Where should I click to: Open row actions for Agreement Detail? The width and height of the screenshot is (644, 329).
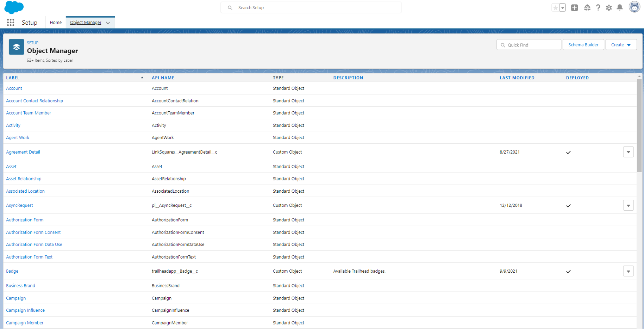tap(628, 152)
